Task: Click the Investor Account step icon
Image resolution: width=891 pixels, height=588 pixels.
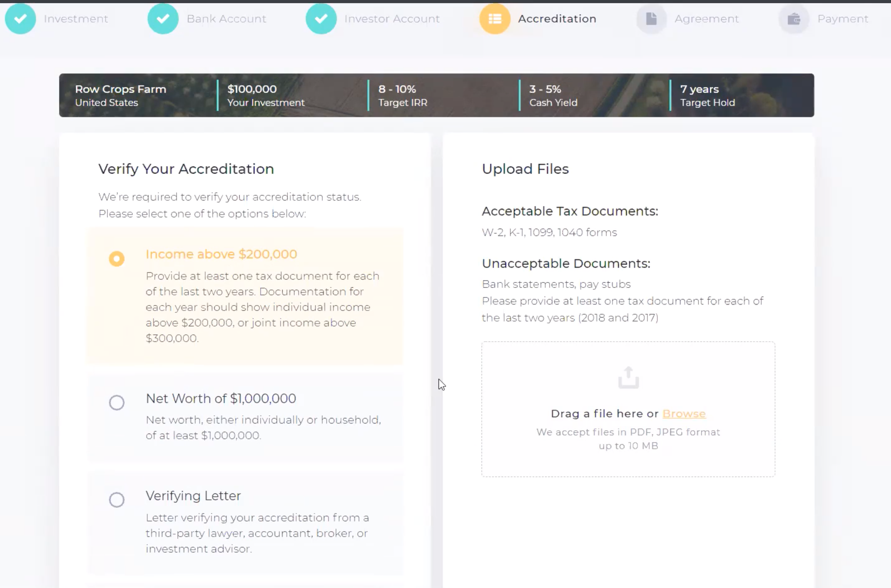Action: click(x=321, y=18)
